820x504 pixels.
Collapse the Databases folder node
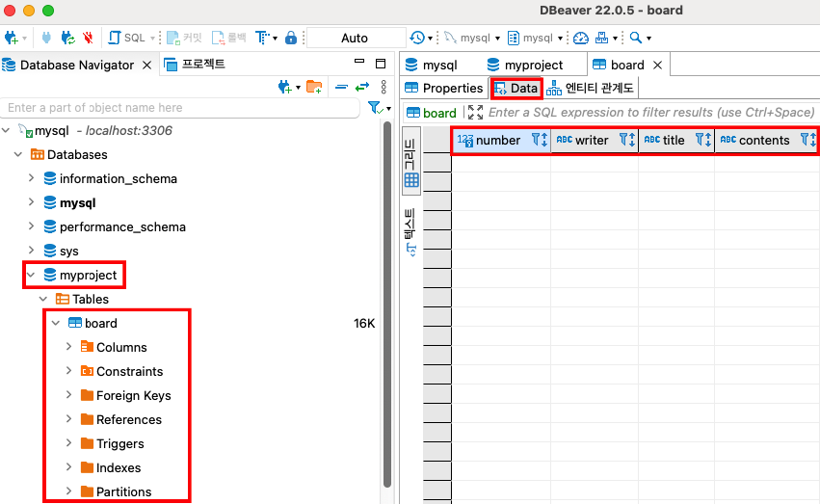coord(18,154)
